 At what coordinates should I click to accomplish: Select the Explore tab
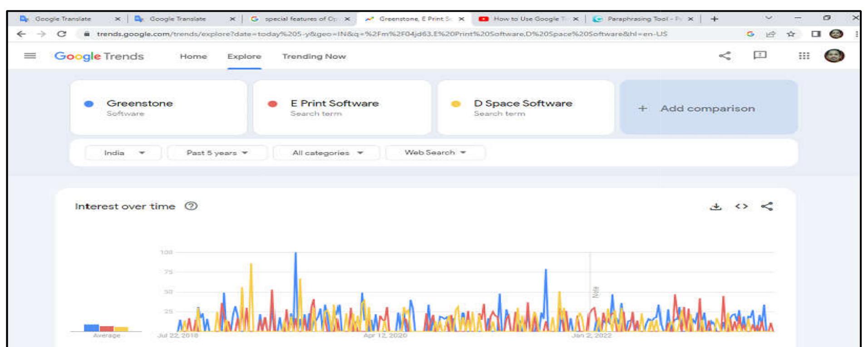[244, 56]
